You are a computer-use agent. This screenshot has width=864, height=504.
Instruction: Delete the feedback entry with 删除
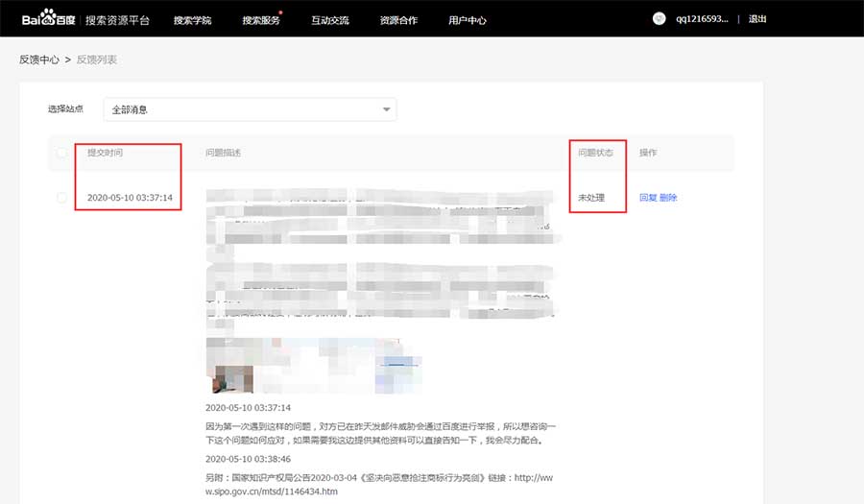tap(668, 198)
